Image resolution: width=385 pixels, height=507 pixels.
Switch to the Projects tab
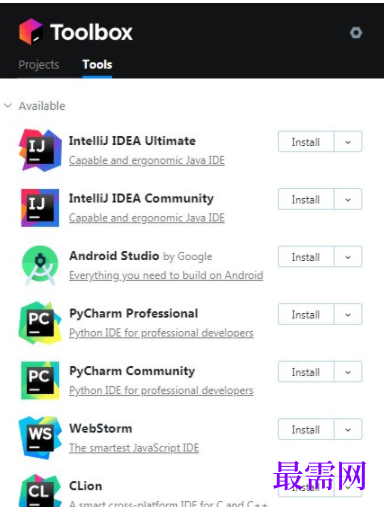(39, 65)
